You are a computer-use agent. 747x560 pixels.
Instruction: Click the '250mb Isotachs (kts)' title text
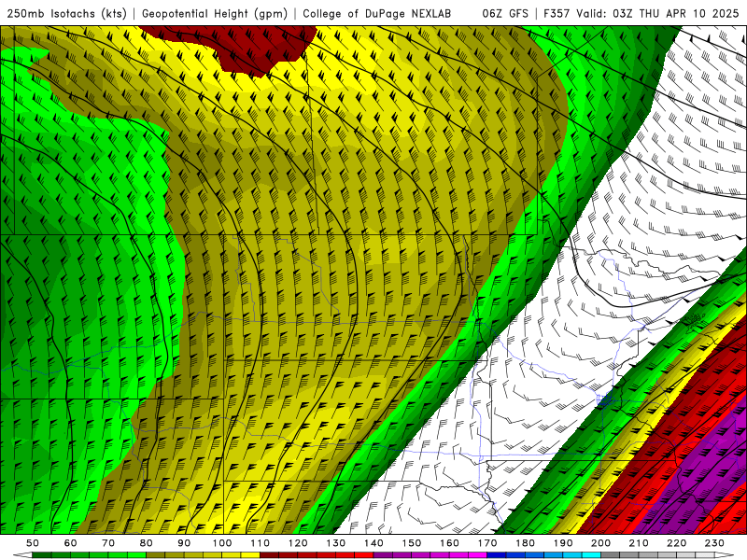coord(66,13)
